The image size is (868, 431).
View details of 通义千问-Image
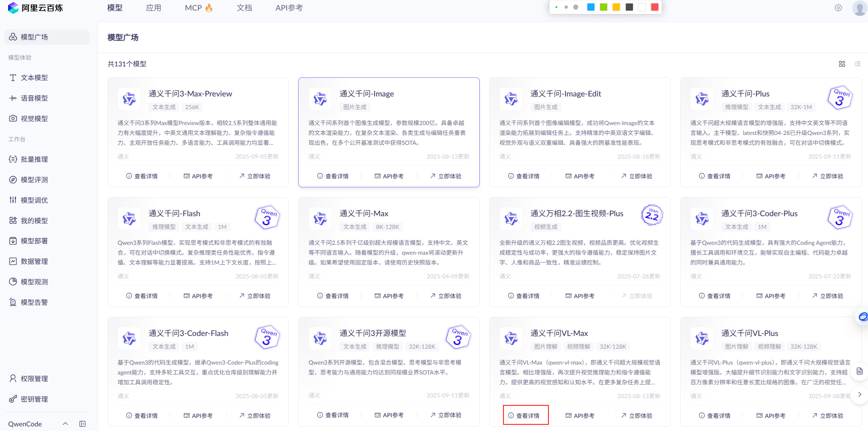pos(333,176)
